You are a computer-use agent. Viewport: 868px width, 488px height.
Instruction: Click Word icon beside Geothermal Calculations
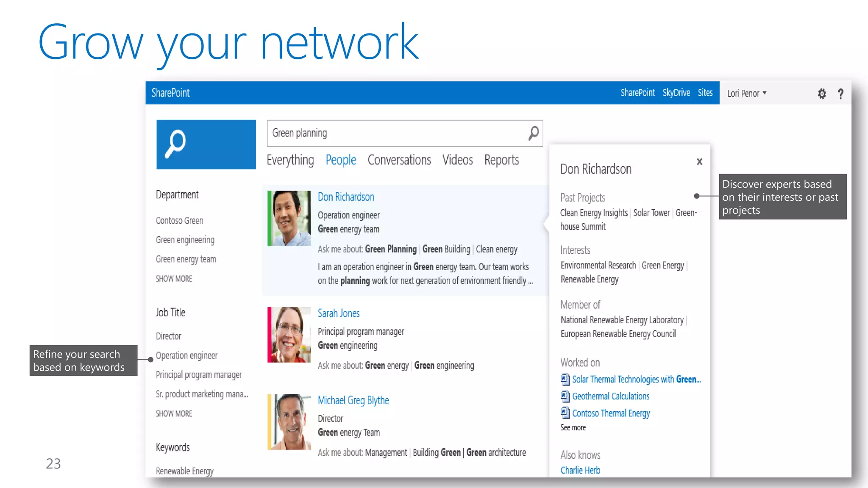tap(565, 396)
